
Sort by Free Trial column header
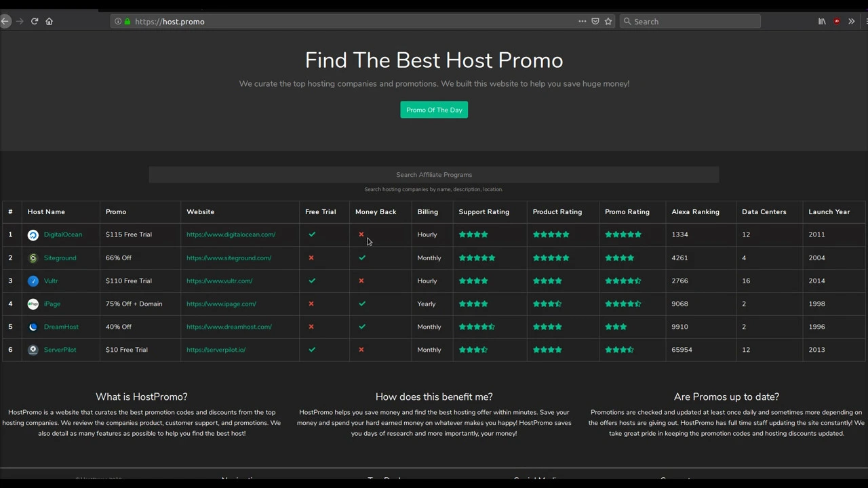(x=321, y=212)
